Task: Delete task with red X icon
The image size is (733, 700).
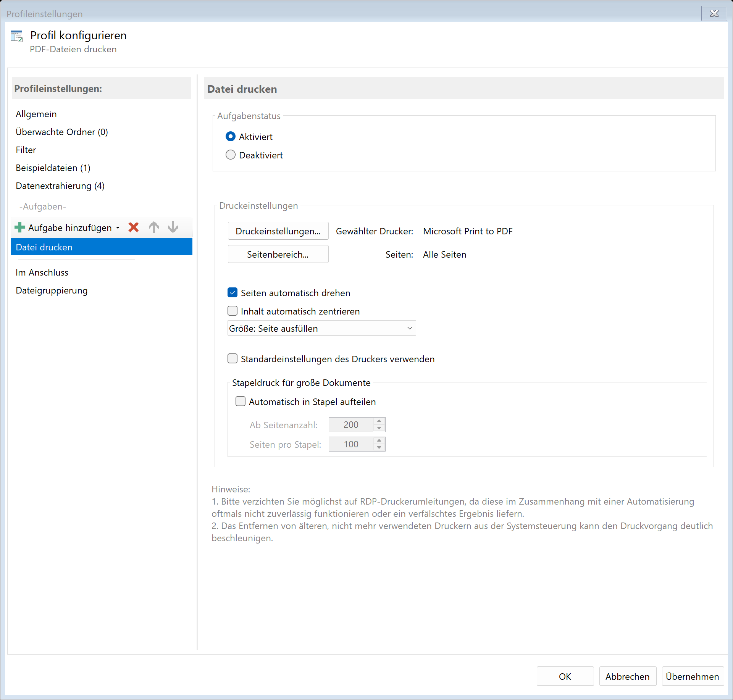Action: (134, 227)
